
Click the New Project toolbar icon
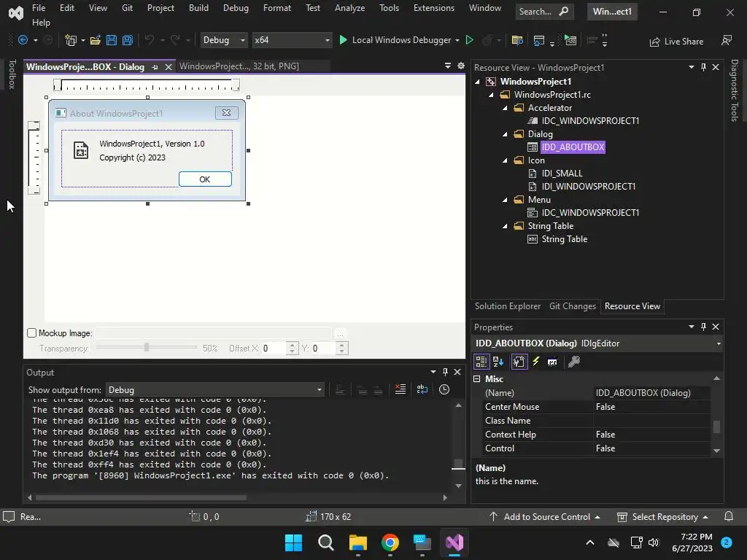(x=71, y=41)
